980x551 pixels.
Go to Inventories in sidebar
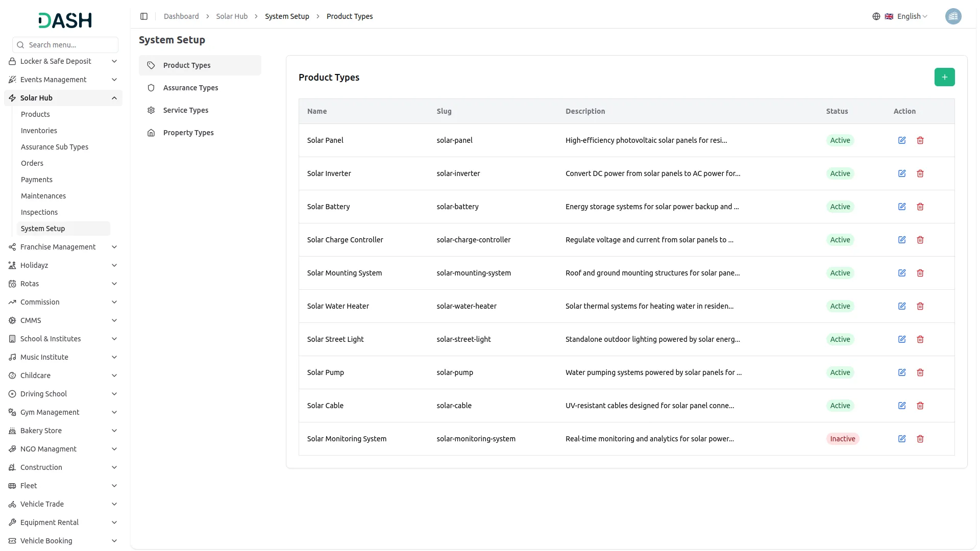tap(39, 131)
